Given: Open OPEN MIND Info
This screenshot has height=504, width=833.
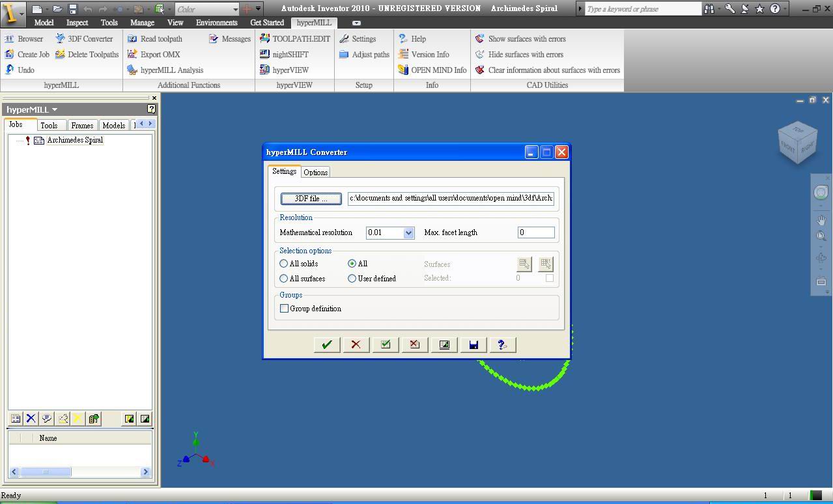Looking at the screenshot, I should click(x=432, y=70).
